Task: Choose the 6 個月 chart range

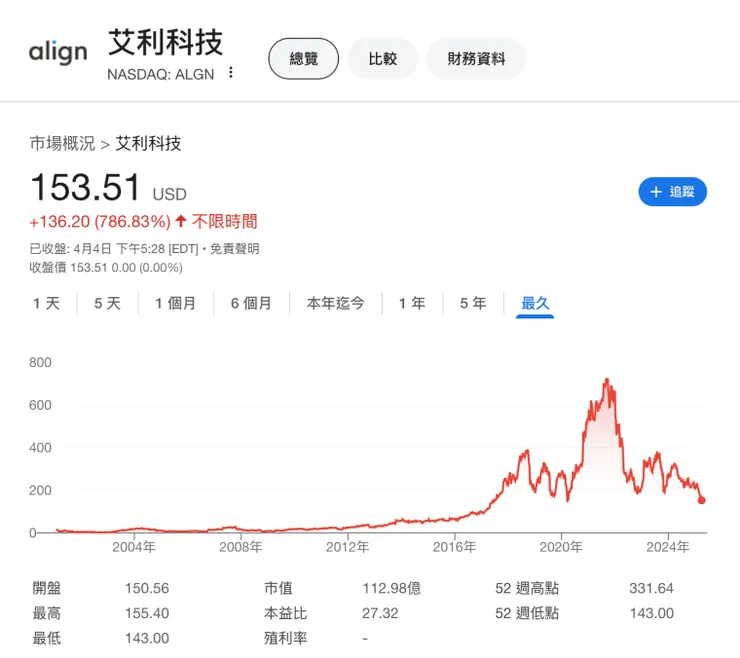Action: pos(251,303)
